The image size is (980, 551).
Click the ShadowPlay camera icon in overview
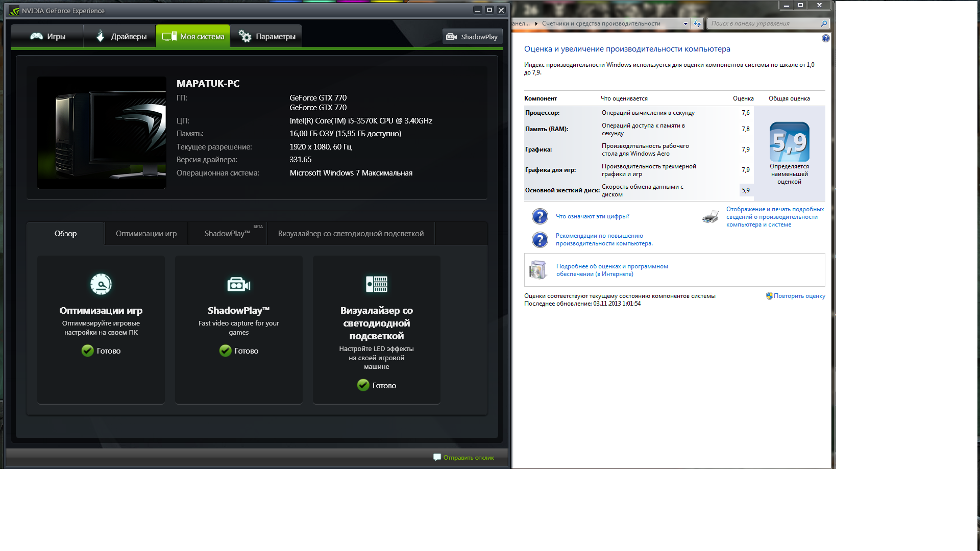[x=238, y=284]
